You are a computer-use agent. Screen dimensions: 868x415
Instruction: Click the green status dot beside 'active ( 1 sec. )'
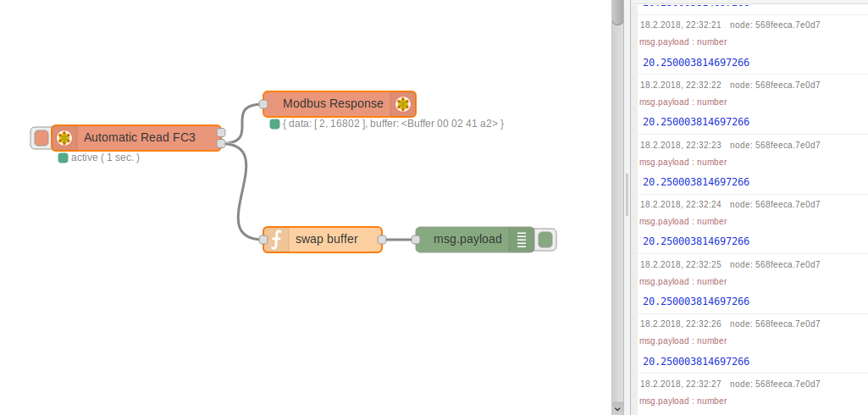(x=64, y=158)
